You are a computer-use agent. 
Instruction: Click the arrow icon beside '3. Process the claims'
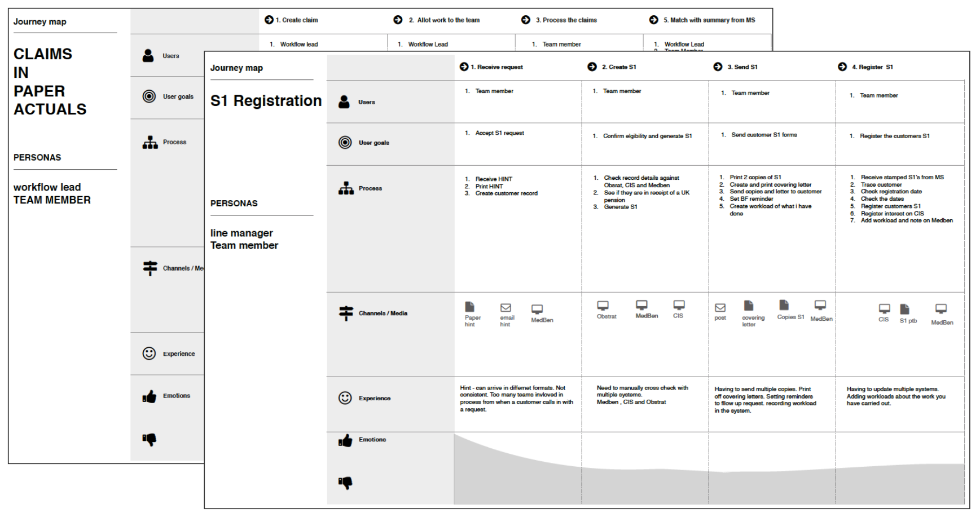tap(526, 20)
